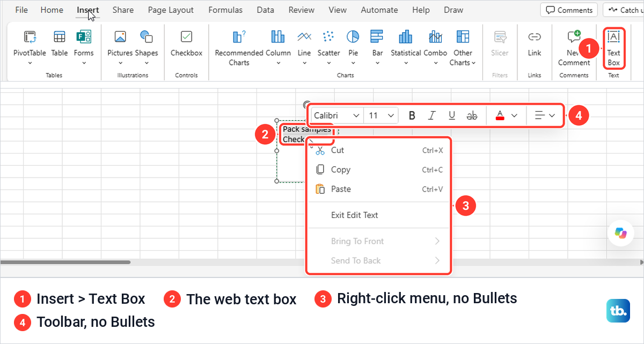Image resolution: width=644 pixels, height=344 pixels.
Task: Apply Italic in the floating toolbar
Action: [431, 115]
